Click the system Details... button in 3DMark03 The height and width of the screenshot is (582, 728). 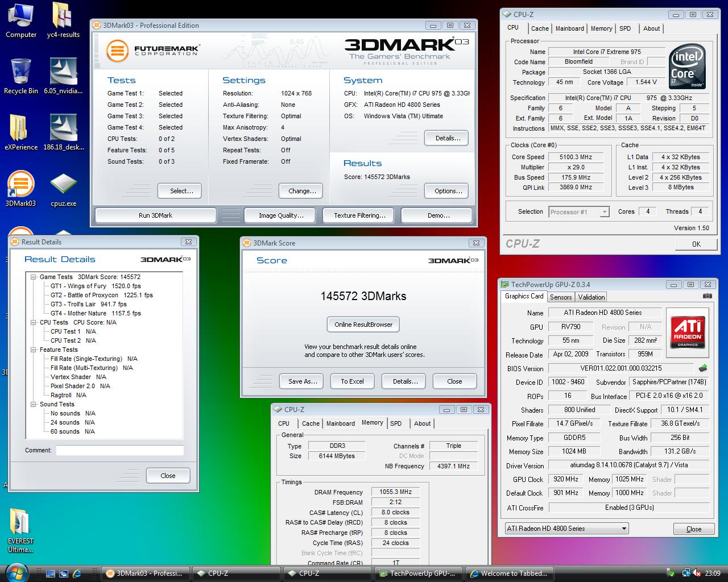[448, 138]
